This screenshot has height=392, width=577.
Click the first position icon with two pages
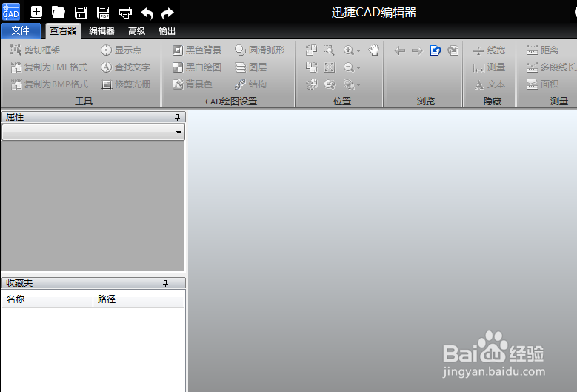coord(311,50)
